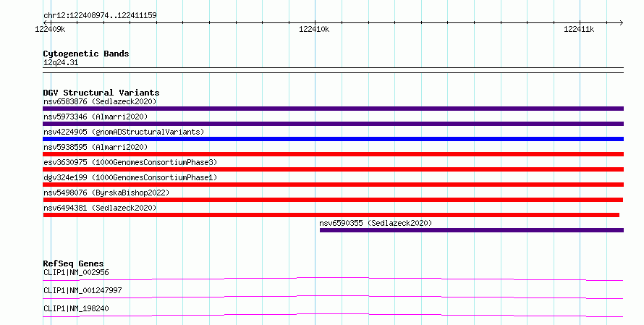Click dgv324e199 1000GenomesConsortiumPhase1 label
This screenshot has height=325, width=644.
[x=130, y=177]
